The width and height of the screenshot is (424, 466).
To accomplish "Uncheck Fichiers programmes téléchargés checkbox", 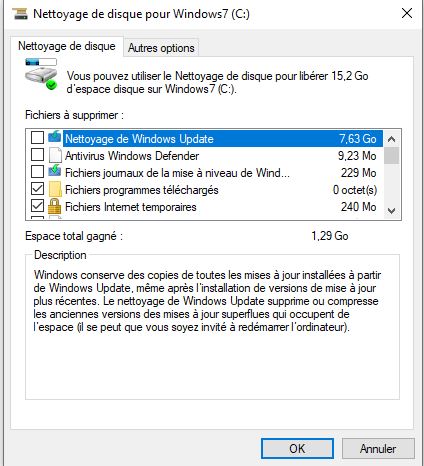I will point(37,189).
